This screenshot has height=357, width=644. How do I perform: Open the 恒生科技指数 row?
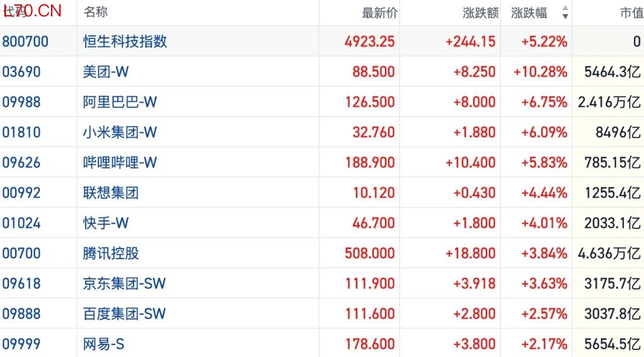pyautogui.click(x=322, y=41)
